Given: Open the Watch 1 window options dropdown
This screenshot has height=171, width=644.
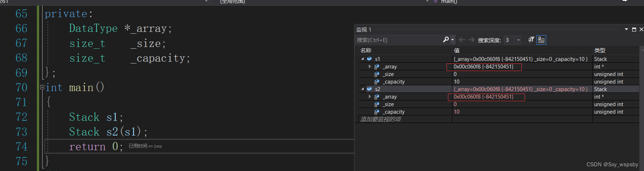Looking at the screenshot, I should (626, 29).
